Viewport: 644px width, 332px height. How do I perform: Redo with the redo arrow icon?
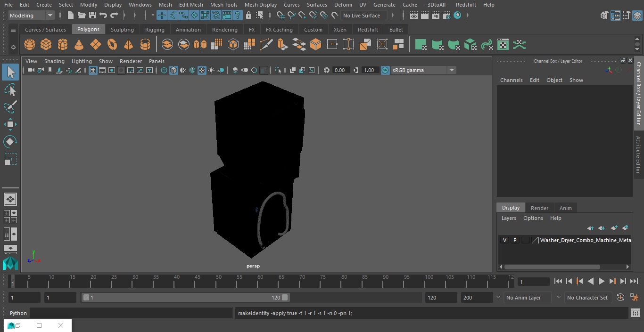click(114, 16)
